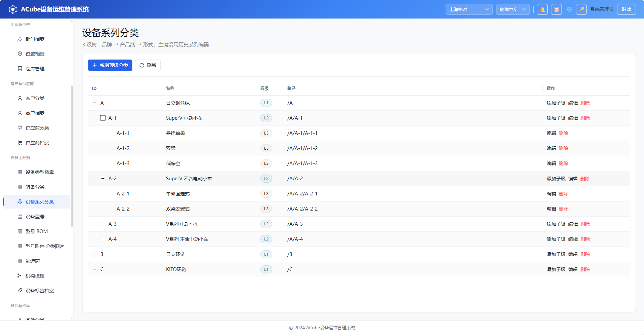Click 删除 for row A-1-1 悬挂单梁
644x335 pixels.
coord(563,133)
